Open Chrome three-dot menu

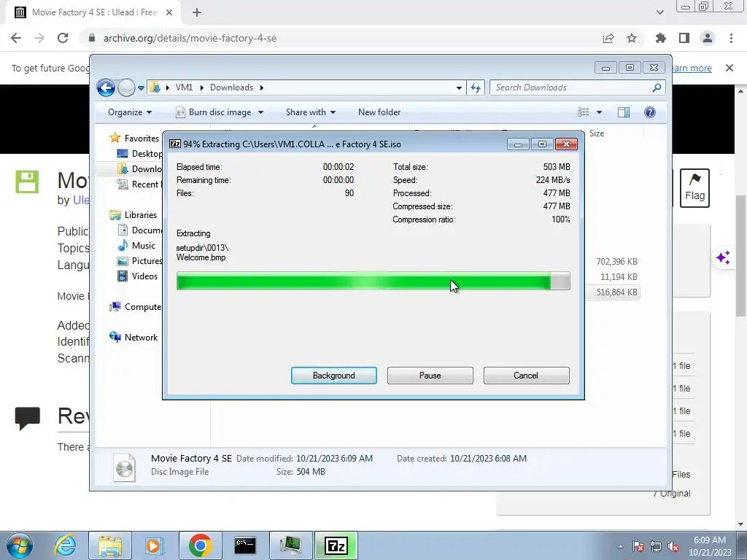click(731, 38)
